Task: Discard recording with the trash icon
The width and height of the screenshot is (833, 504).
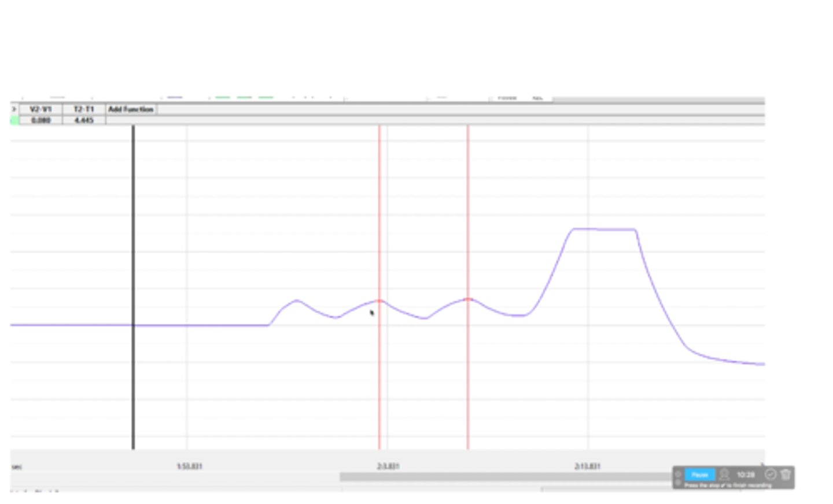Action: click(x=785, y=475)
